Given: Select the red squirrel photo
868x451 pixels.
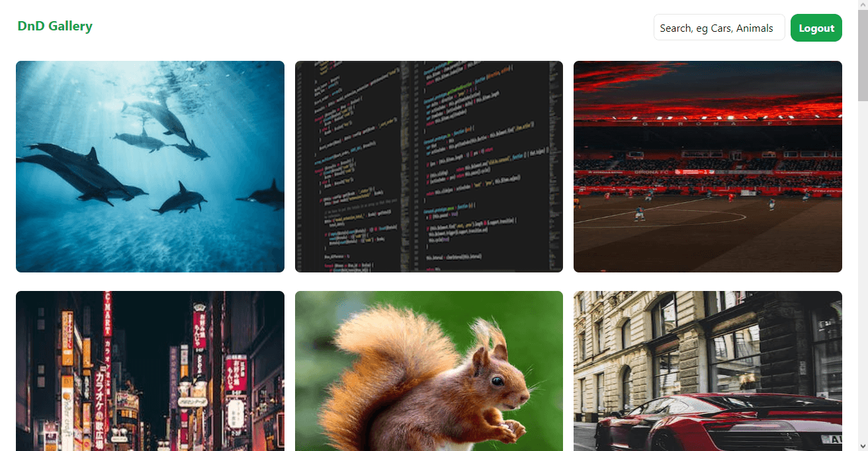Looking at the screenshot, I should (429, 371).
